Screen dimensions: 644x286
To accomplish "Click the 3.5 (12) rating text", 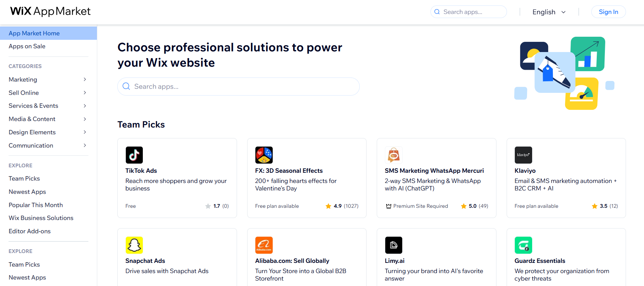I will [609, 206].
